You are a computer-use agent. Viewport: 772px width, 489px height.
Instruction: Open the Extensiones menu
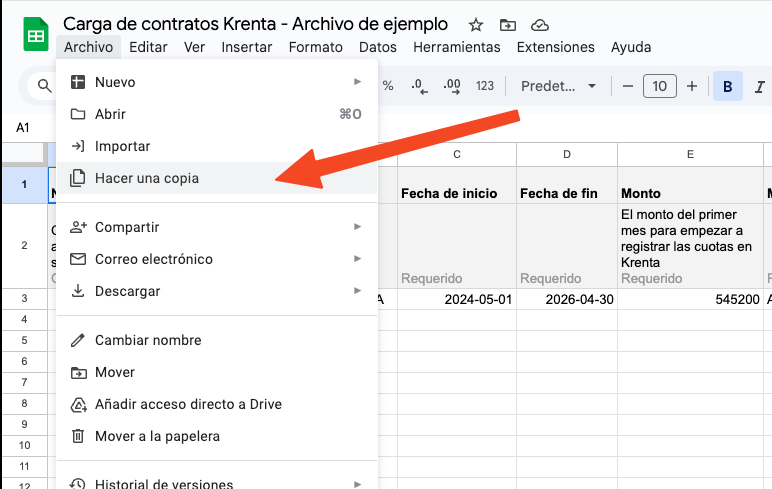click(555, 47)
